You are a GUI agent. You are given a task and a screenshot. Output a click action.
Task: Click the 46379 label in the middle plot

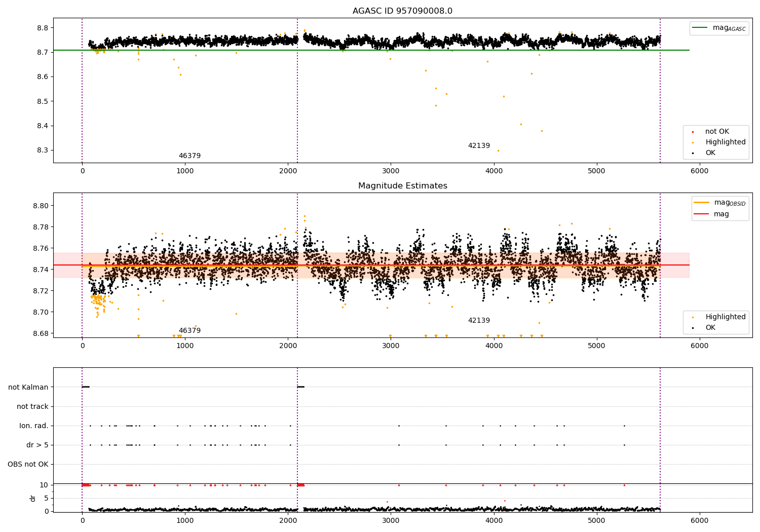click(x=189, y=331)
